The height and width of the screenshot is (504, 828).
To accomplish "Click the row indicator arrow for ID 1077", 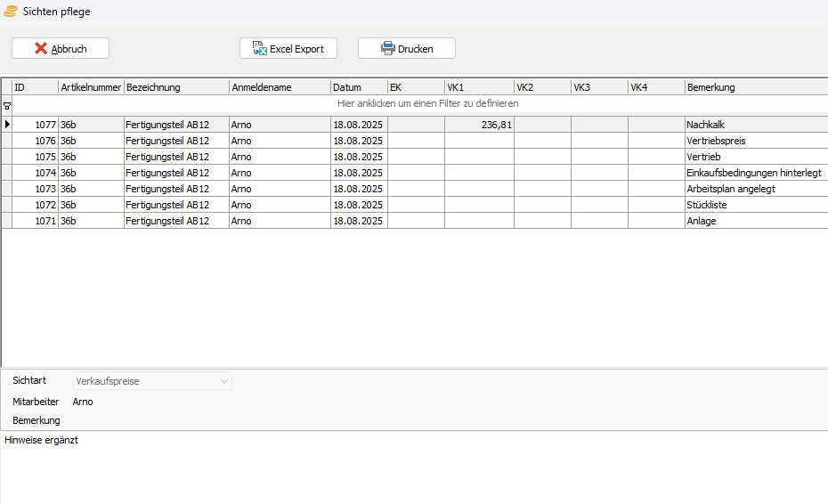I will [x=7, y=125].
